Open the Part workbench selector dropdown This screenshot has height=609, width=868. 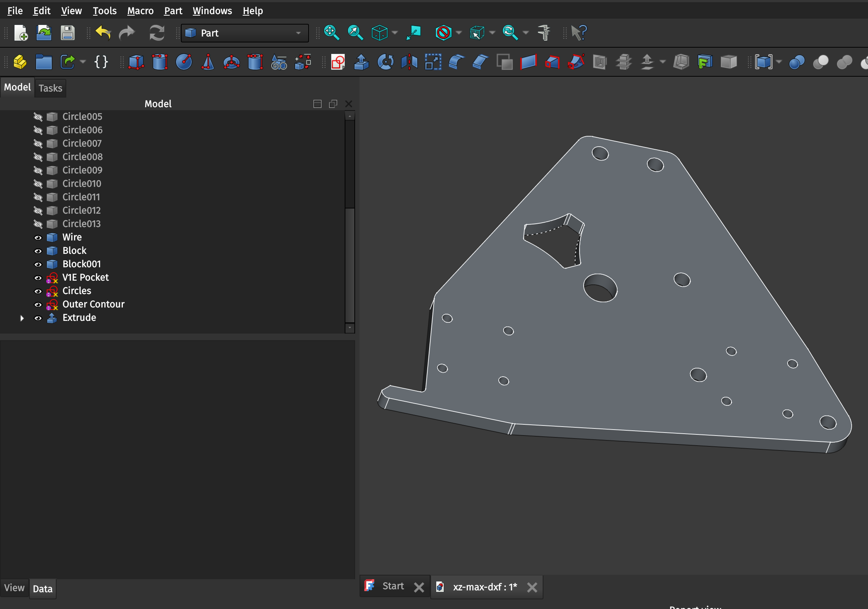click(245, 33)
